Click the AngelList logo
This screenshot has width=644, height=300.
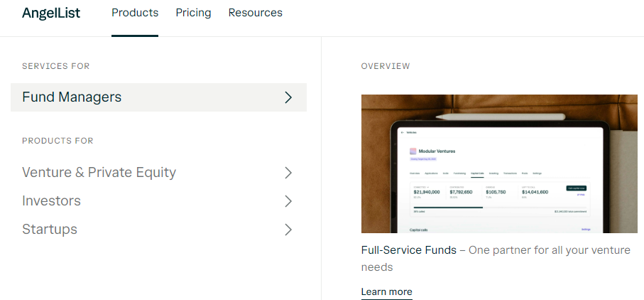[x=50, y=13]
